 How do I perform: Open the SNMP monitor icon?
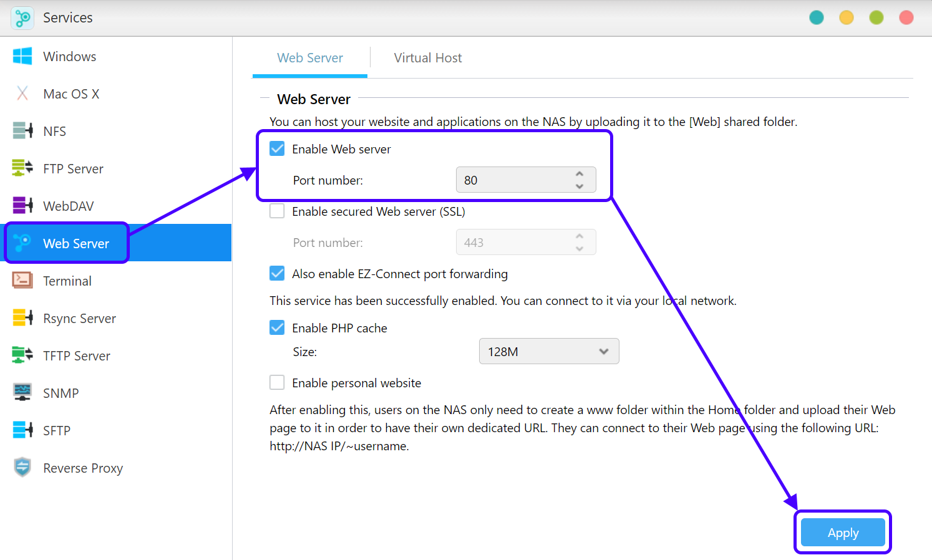(22, 393)
